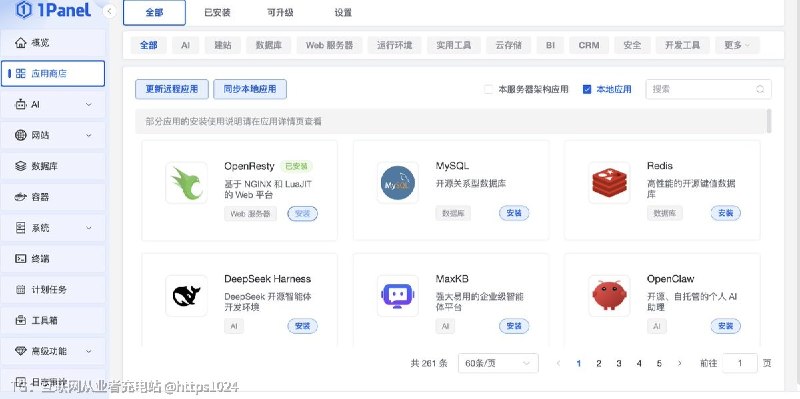
Task: Install the Redis app
Action: tap(726, 213)
